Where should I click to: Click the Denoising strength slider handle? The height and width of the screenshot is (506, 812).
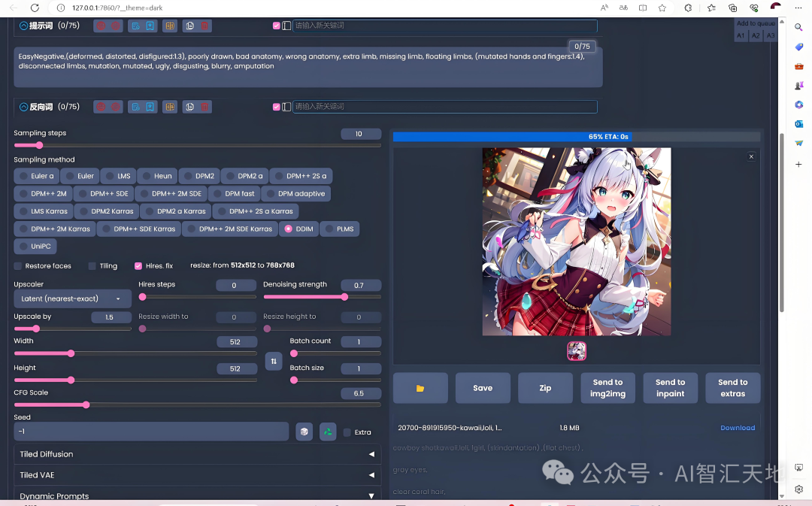[x=344, y=297]
